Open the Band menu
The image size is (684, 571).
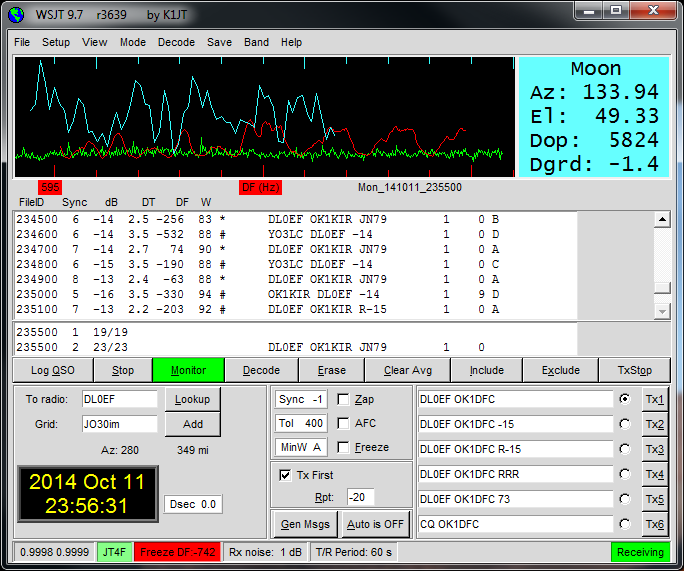256,43
